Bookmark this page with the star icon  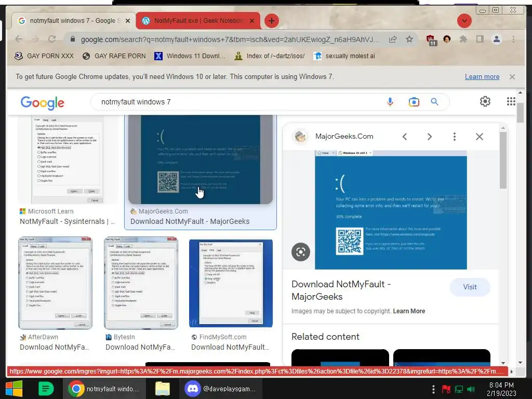coord(409,39)
